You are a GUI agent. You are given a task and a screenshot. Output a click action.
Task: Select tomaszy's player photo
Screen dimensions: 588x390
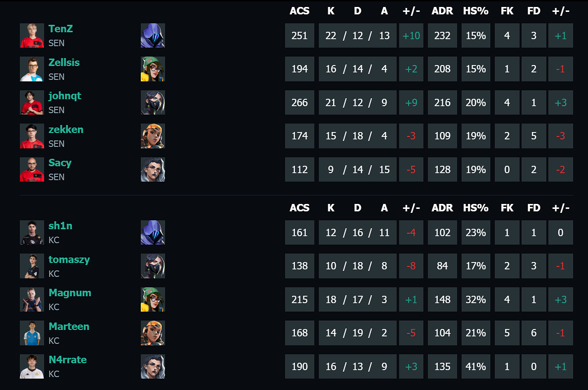point(32,266)
